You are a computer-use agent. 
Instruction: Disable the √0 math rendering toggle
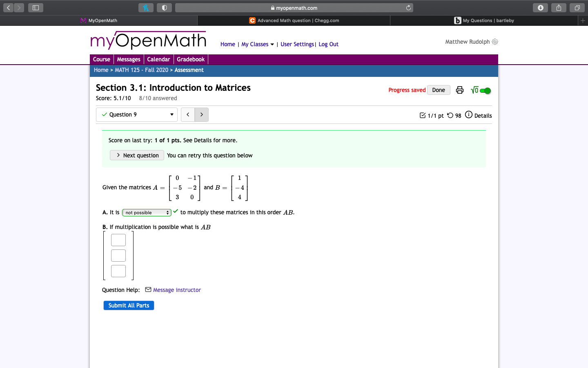pyautogui.click(x=485, y=90)
